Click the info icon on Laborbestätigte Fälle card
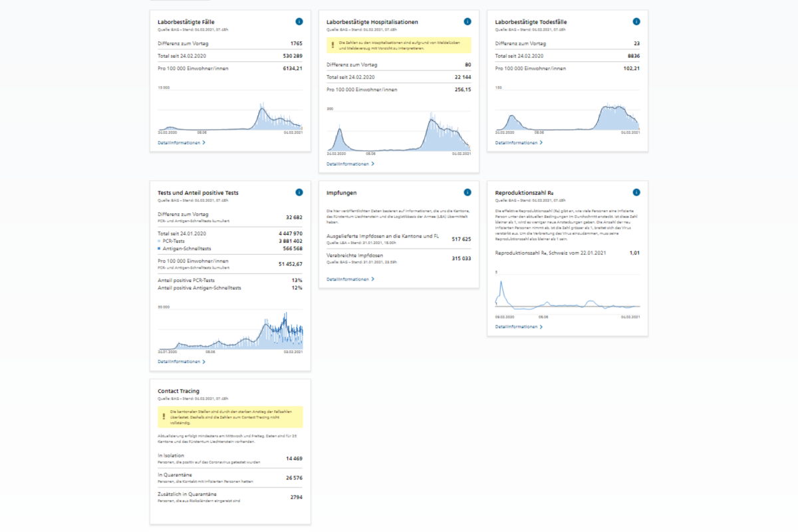Viewport: 798px width, 532px height. [x=299, y=22]
